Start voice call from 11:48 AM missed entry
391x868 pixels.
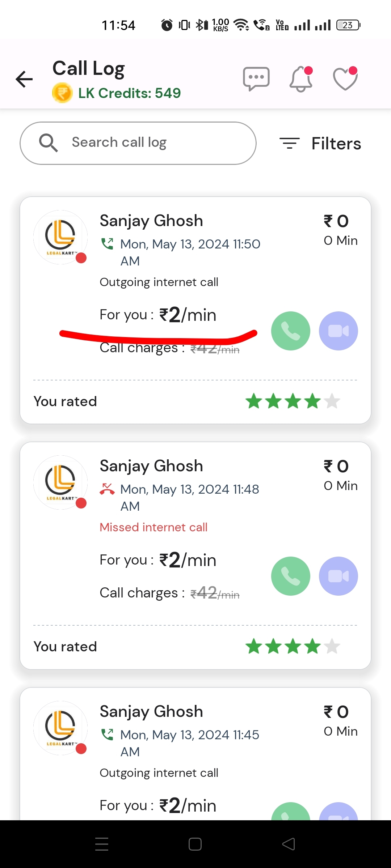(290, 576)
